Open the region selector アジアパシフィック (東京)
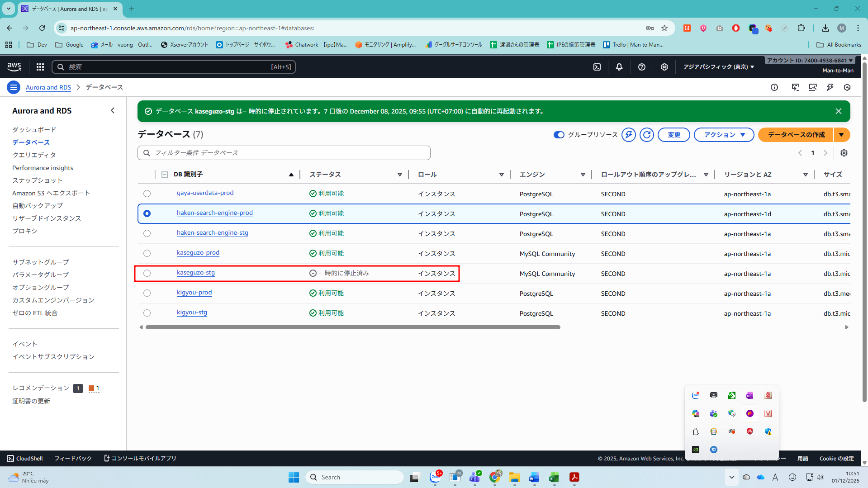 pos(718,67)
